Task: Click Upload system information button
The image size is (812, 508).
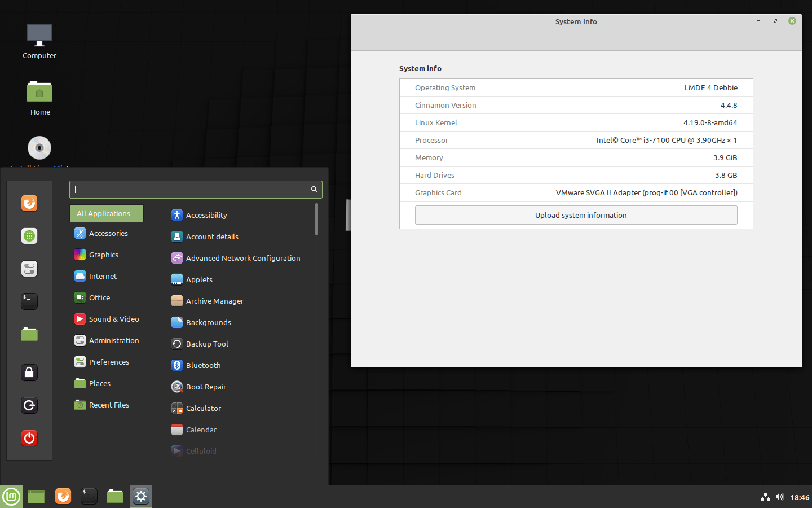Action: click(576, 215)
